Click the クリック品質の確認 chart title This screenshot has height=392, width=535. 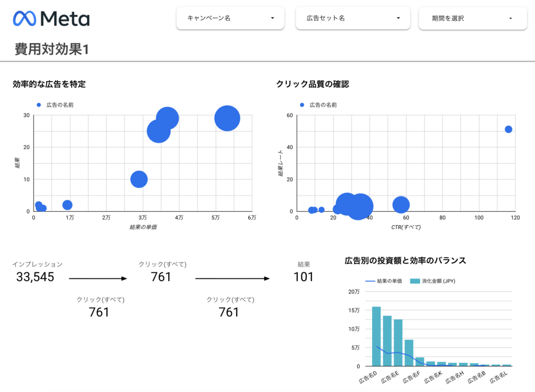pyautogui.click(x=312, y=84)
